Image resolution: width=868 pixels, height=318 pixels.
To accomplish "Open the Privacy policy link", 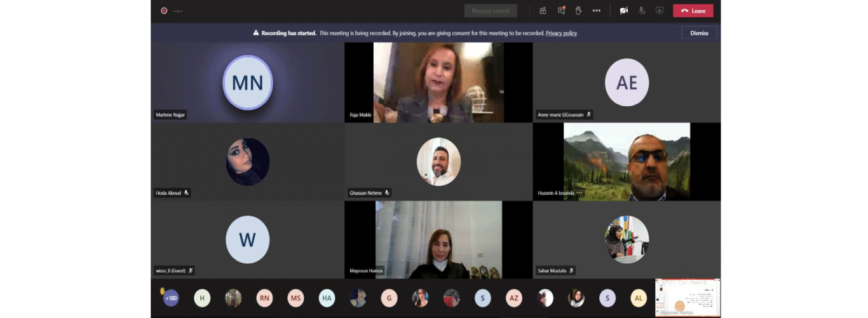I will (x=561, y=33).
